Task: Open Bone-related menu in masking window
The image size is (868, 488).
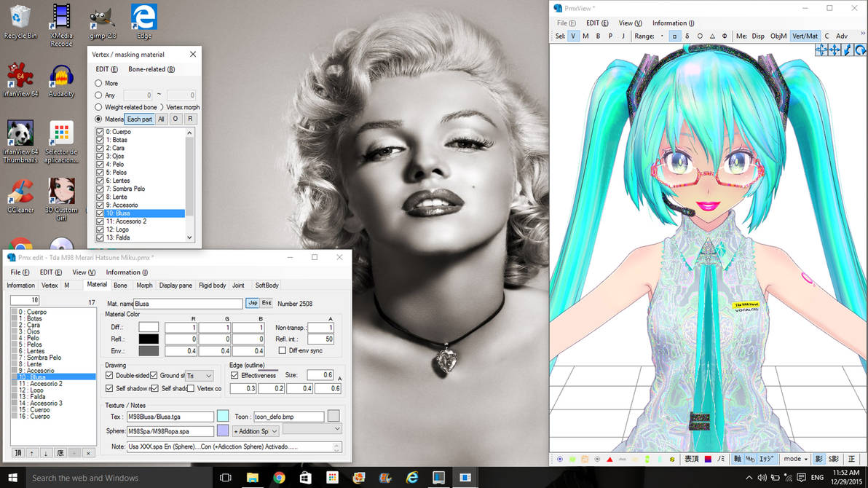Action: click(151, 69)
